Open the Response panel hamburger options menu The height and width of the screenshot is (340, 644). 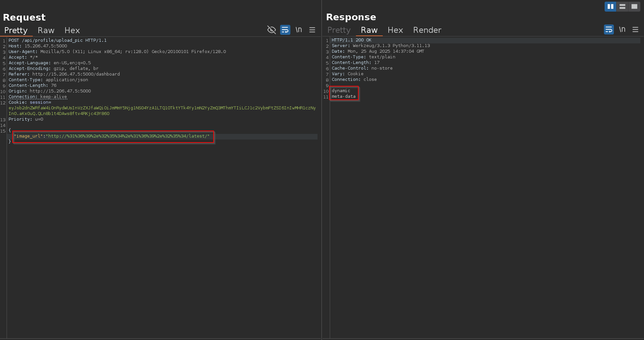click(635, 29)
